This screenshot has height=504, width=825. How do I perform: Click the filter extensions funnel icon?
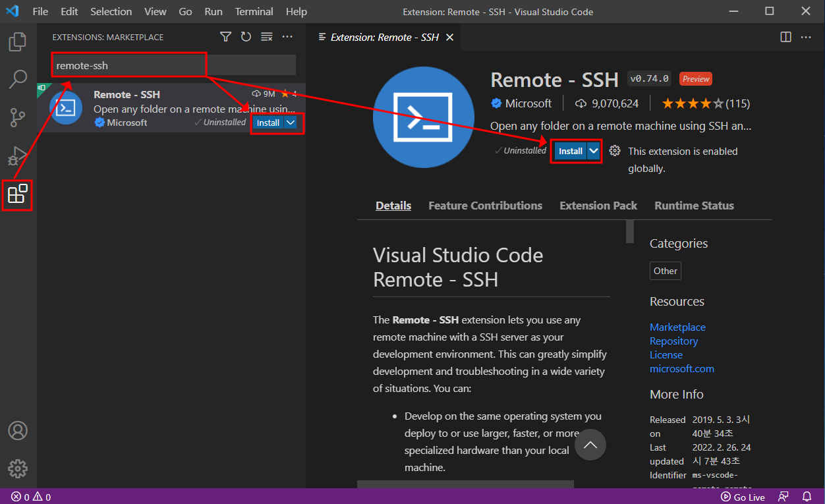tap(225, 37)
